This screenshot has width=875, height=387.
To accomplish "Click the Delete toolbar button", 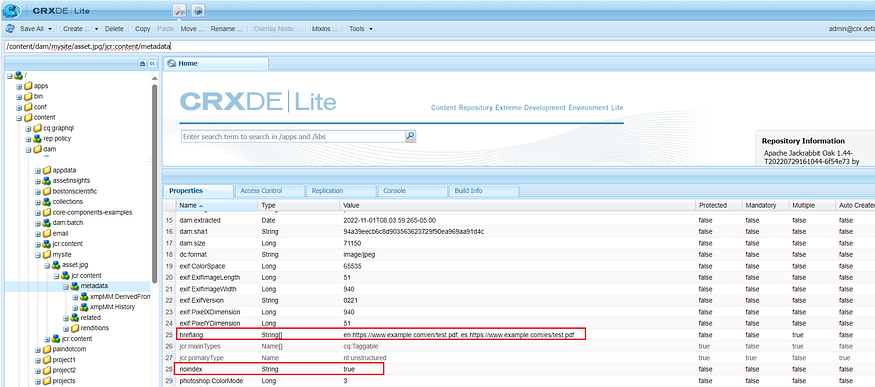I will pyautogui.click(x=114, y=28).
